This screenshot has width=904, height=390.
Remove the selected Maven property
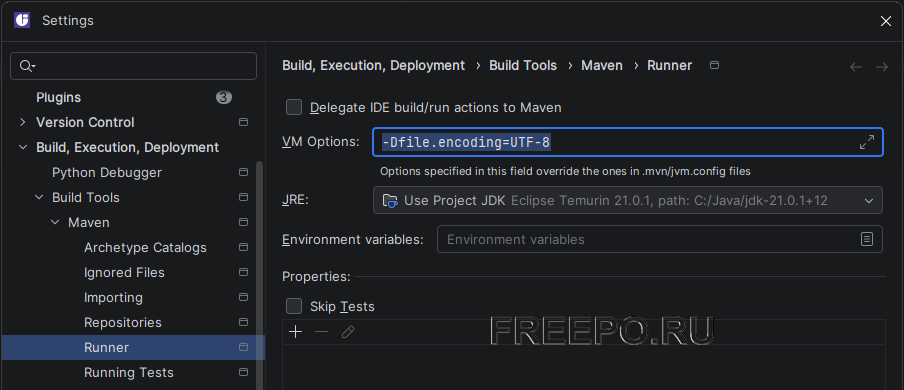click(321, 332)
